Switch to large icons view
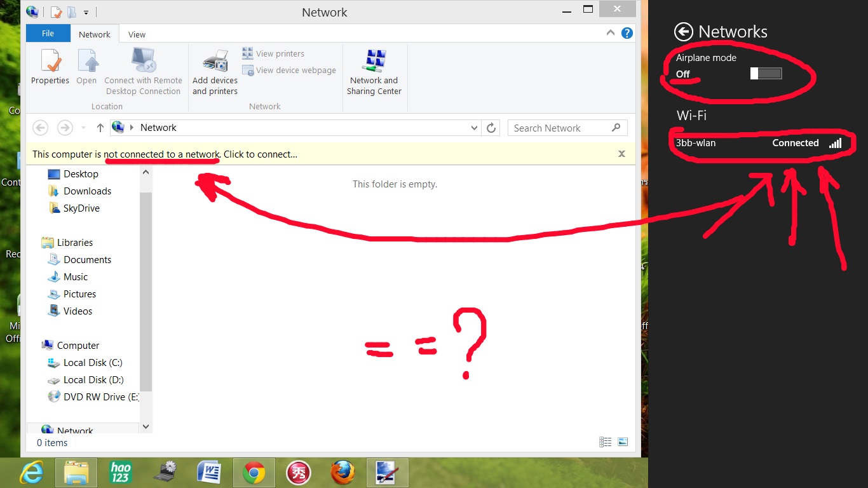The height and width of the screenshot is (488, 868). [x=623, y=442]
